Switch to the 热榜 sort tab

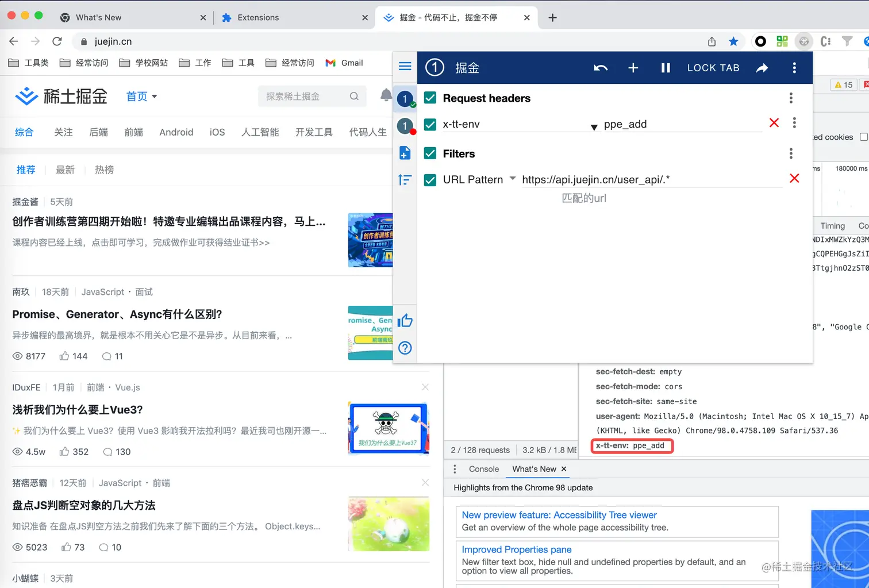(104, 170)
